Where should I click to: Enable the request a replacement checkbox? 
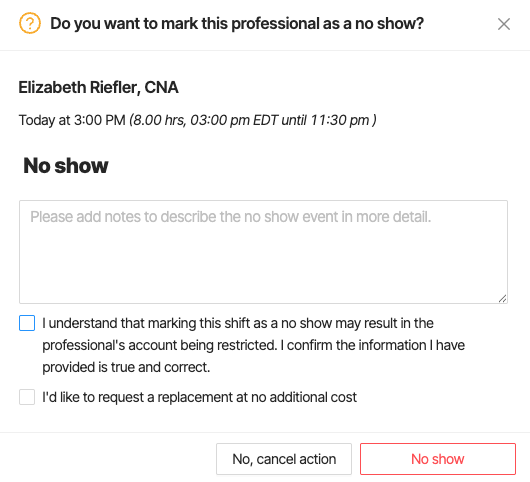(x=27, y=397)
